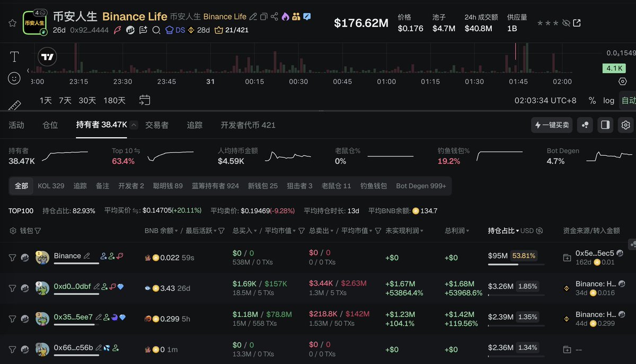This screenshot has height=364, width=636.
Task: Open chart settings hexagon icon
Action: pos(623,82)
